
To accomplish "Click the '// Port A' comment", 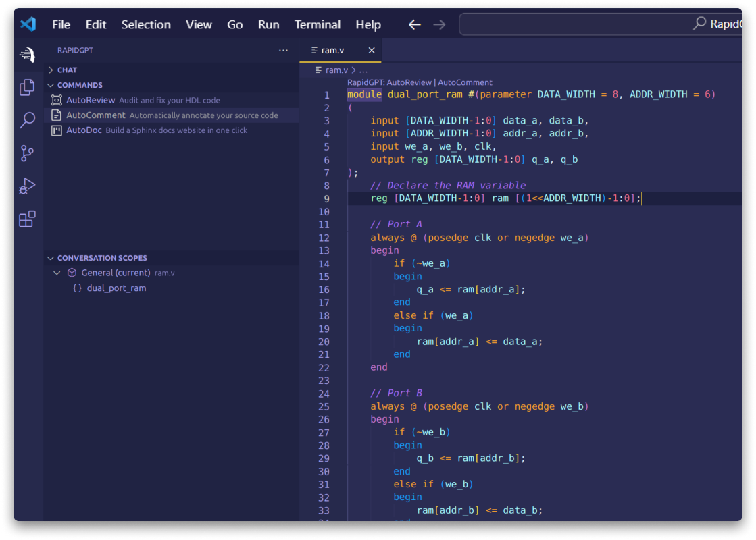I will 396,225.
